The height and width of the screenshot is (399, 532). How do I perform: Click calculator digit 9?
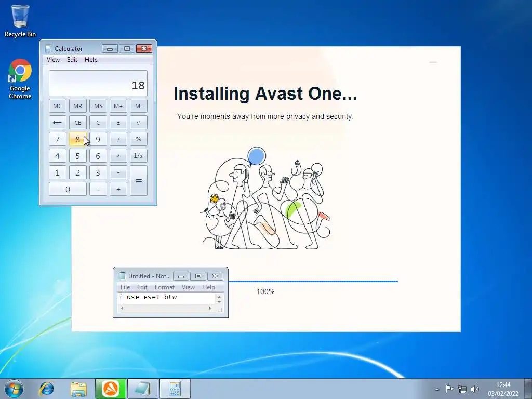tap(98, 139)
